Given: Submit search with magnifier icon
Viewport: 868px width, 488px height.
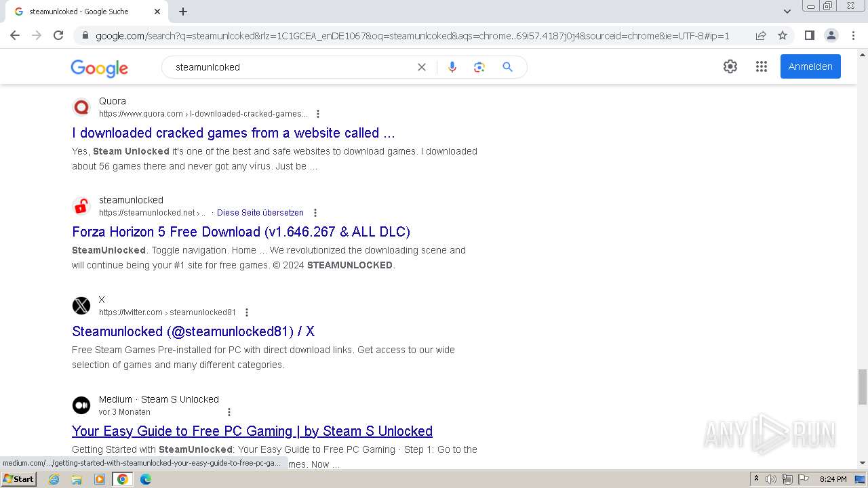Looking at the screenshot, I should point(507,67).
